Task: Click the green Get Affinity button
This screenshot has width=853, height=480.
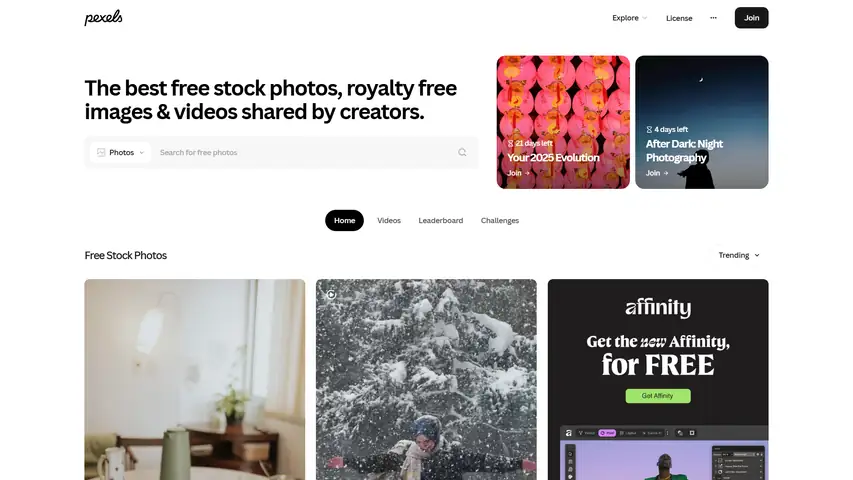Action: [x=658, y=396]
